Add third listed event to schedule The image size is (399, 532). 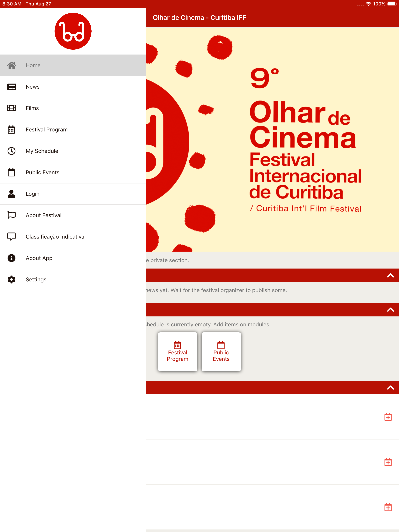[x=388, y=507]
